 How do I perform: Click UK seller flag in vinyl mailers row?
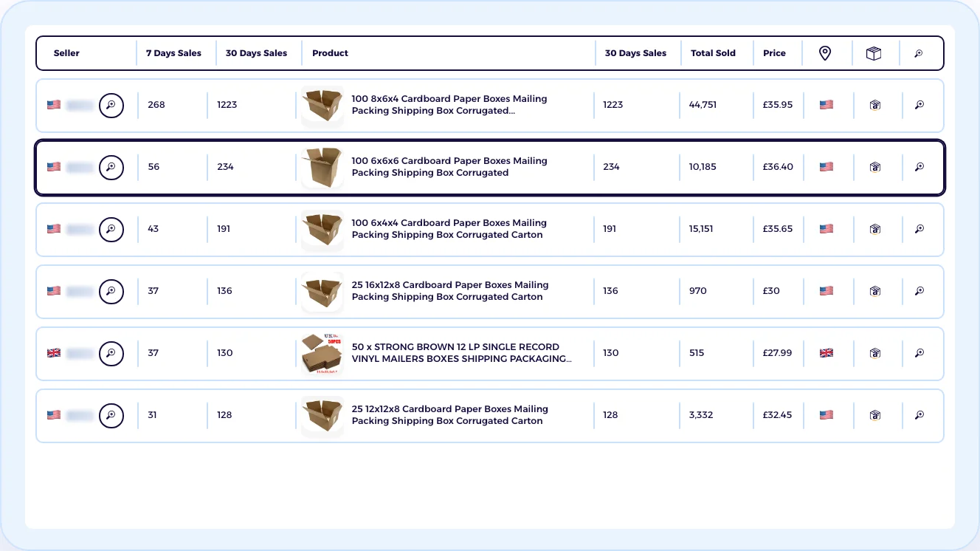click(x=54, y=353)
